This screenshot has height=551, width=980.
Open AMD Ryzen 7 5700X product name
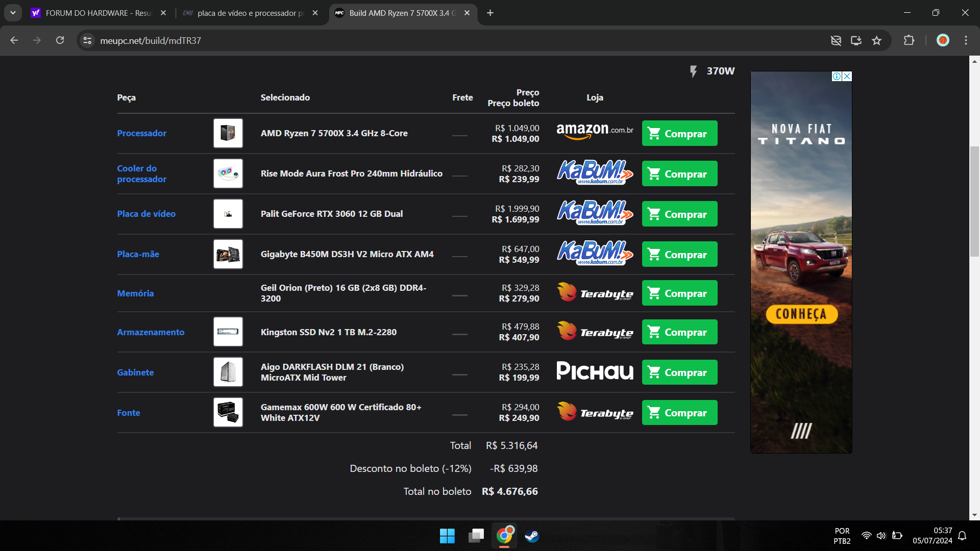pyautogui.click(x=334, y=133)
